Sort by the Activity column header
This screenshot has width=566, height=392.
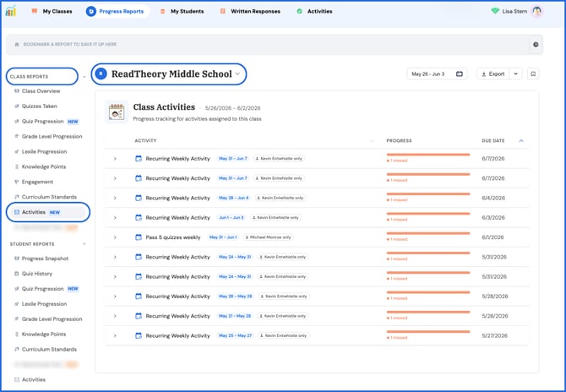pos(145,141)
